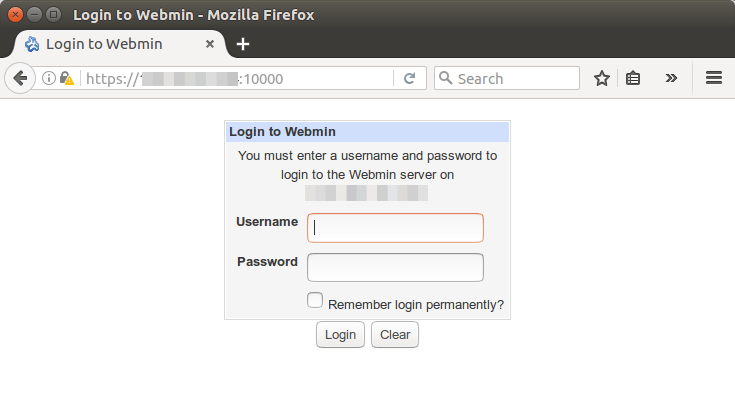Click the back navigation arrow
The height and width of the screenshot is (408, 735).
(x=19, y=78)
